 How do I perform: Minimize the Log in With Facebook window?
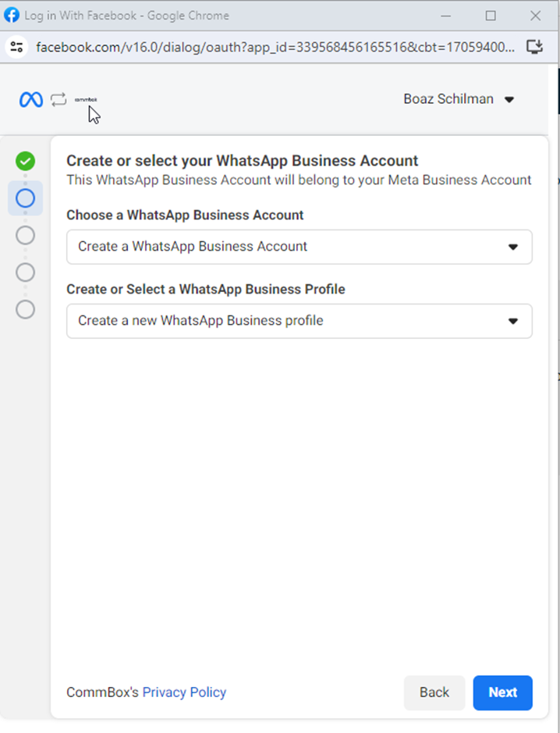click(x=446, y=16)
